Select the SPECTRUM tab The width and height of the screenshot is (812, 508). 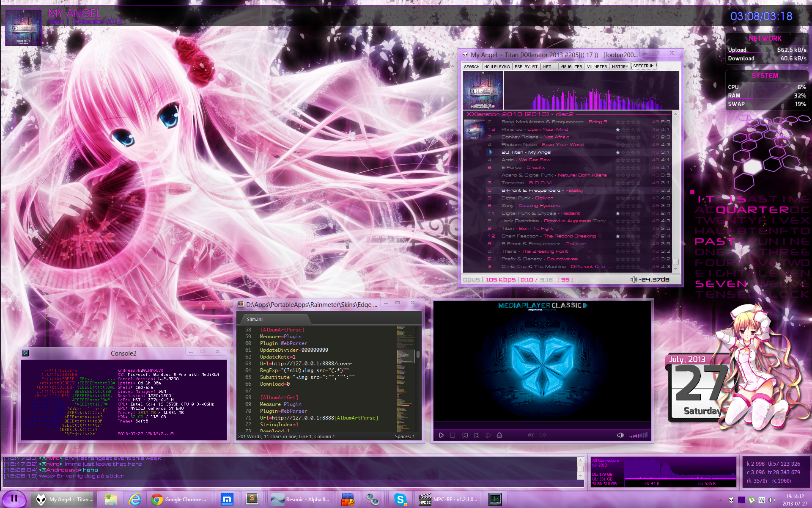[x=644, y=66]
